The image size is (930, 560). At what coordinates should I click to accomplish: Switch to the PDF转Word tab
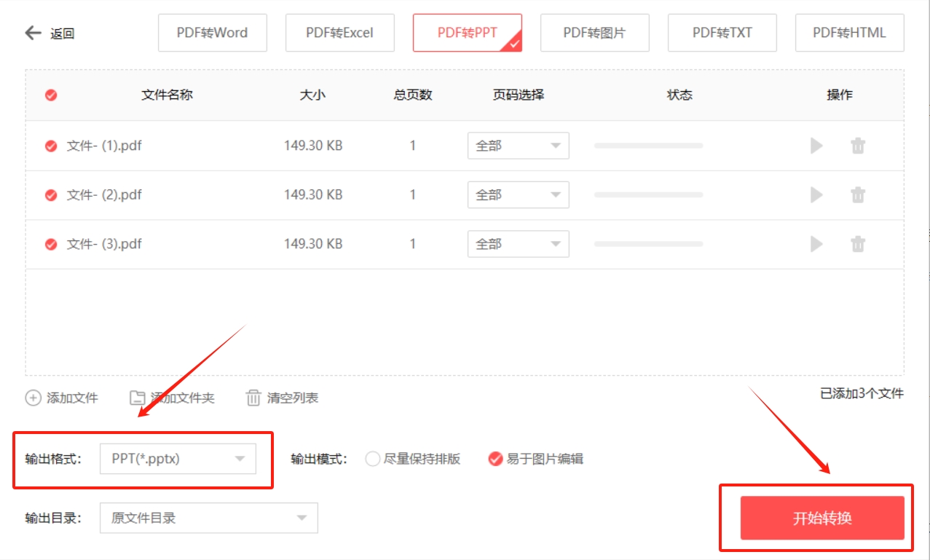[212, 32]
